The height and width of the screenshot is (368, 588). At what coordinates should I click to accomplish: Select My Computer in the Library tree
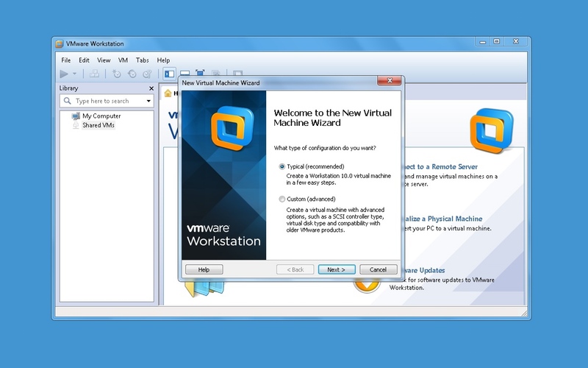click(x=101, y=116)
